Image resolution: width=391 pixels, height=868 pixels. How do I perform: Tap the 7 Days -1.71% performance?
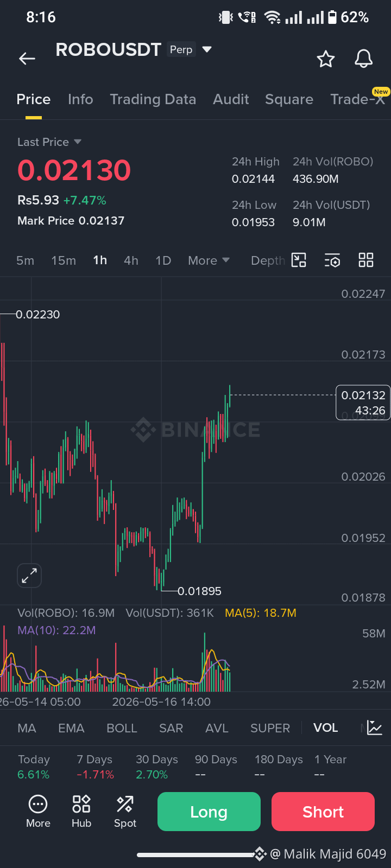(95, 767)
